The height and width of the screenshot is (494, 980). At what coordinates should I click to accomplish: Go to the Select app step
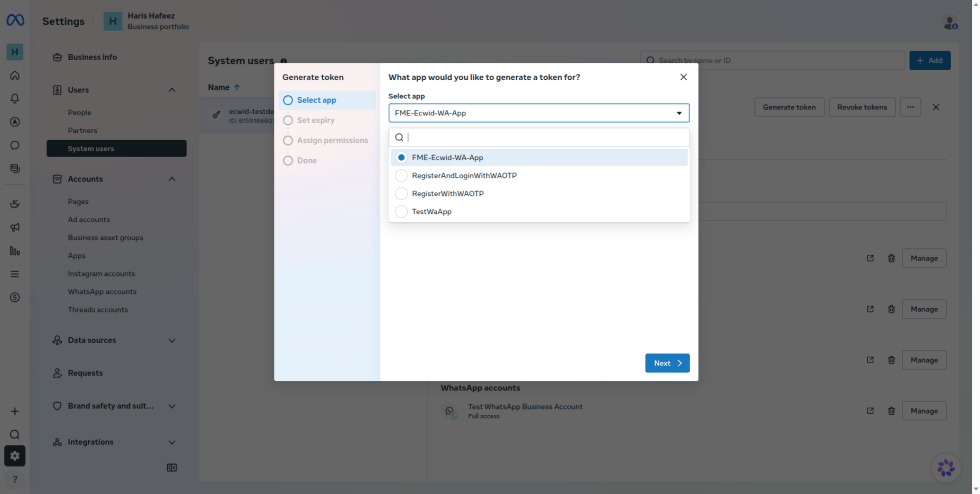[x=327, y=100]
